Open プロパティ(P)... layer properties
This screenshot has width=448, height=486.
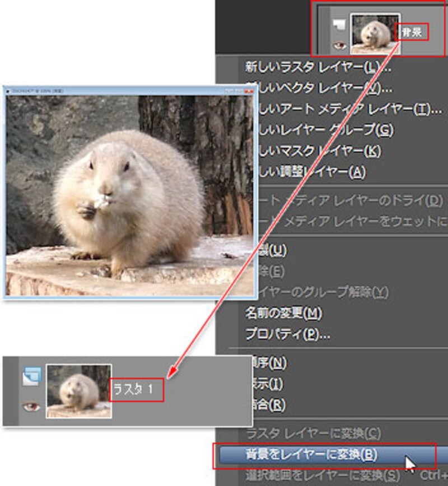[287, 334]
